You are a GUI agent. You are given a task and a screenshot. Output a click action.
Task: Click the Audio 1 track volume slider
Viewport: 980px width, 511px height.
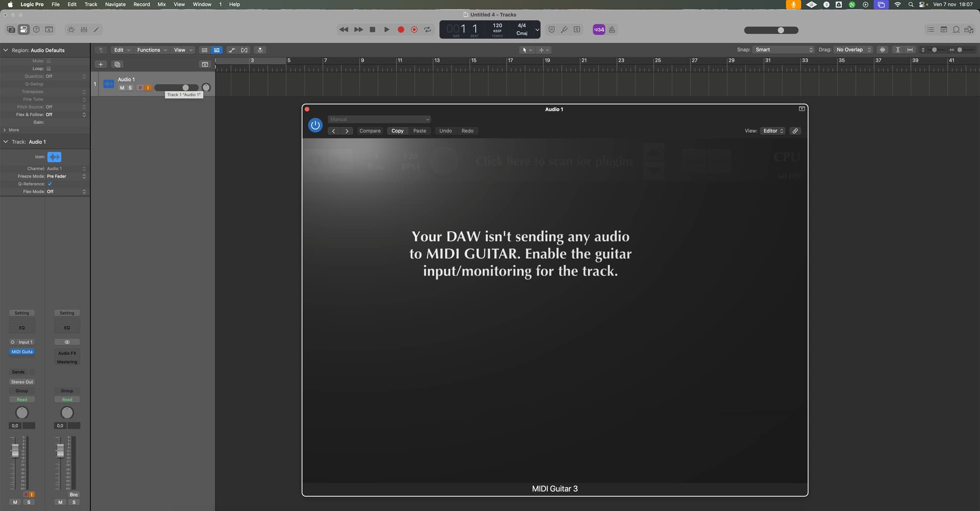[176, 88]
